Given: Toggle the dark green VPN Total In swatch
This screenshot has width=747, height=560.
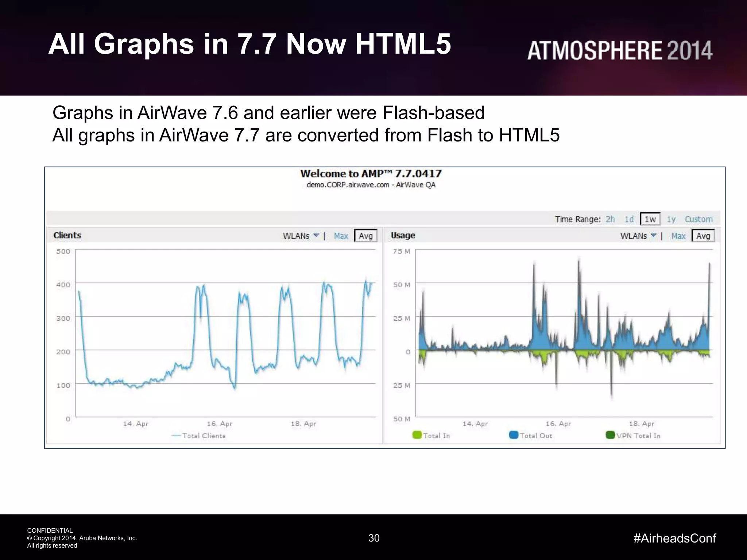Looking at the screenshot, I should click(610, 435).
